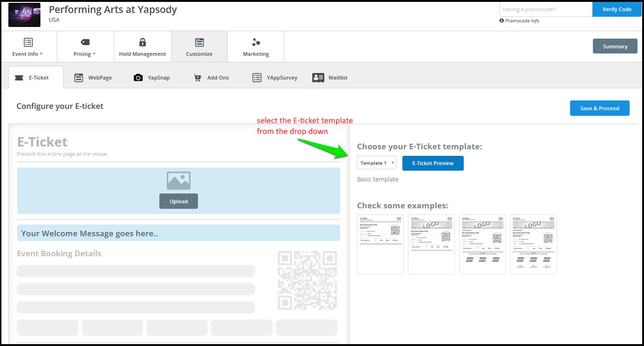Select the Customize section
The image size is (644, 346).
(x=199, y=47)
